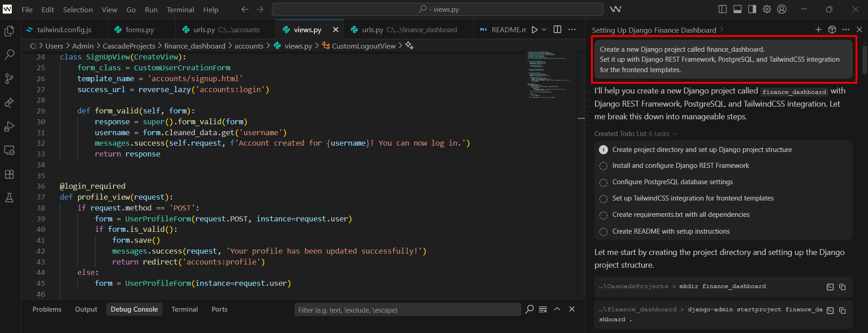Maximize the bottom panel with chevron
This screenshot has height=333, width=868.
tap(557, 309)
